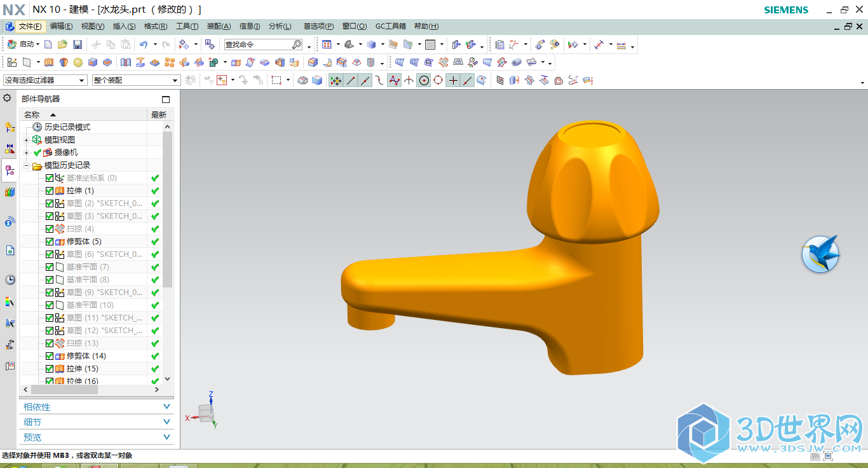Select the Extrude feature icon
The width and height of the screenshot is (868, 468).
click(x=49, y=62)
